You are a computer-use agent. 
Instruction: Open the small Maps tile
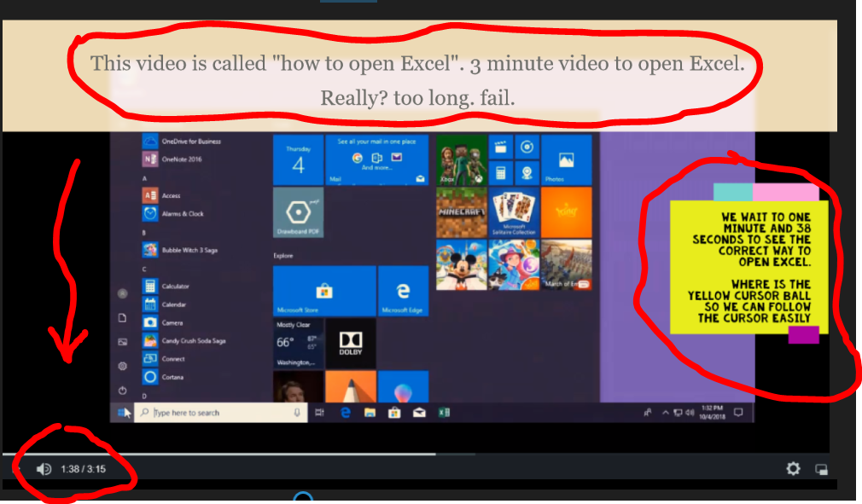click(x=527, y=173)
